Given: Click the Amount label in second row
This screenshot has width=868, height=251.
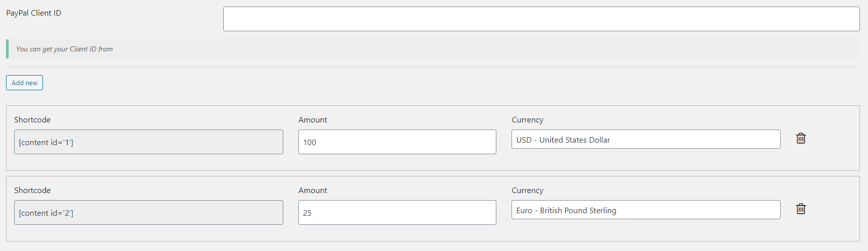Looking at the screenshot, I should coord(313,190).
